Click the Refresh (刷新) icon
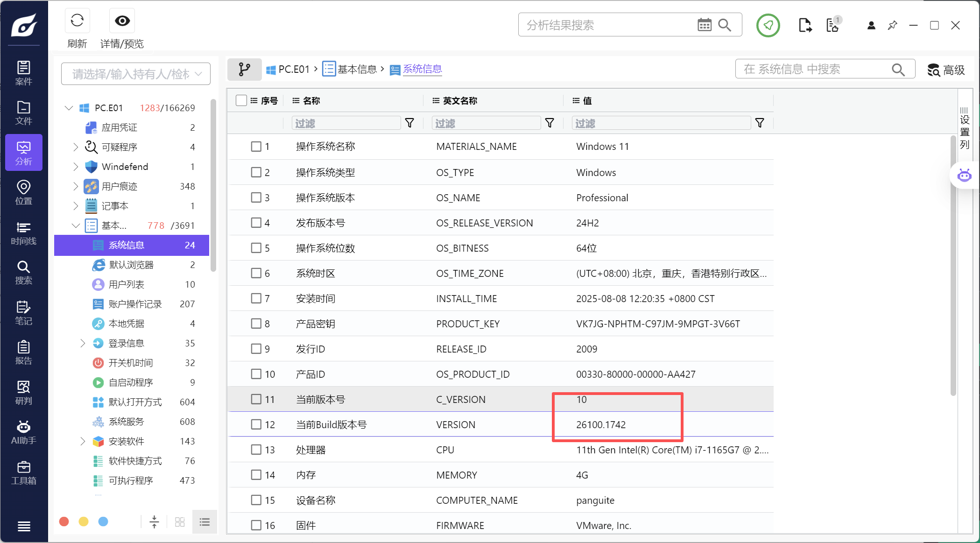Image resolution: width=980 pixels, height=543 pixels. pyautogui.click(x=77, y=21)
